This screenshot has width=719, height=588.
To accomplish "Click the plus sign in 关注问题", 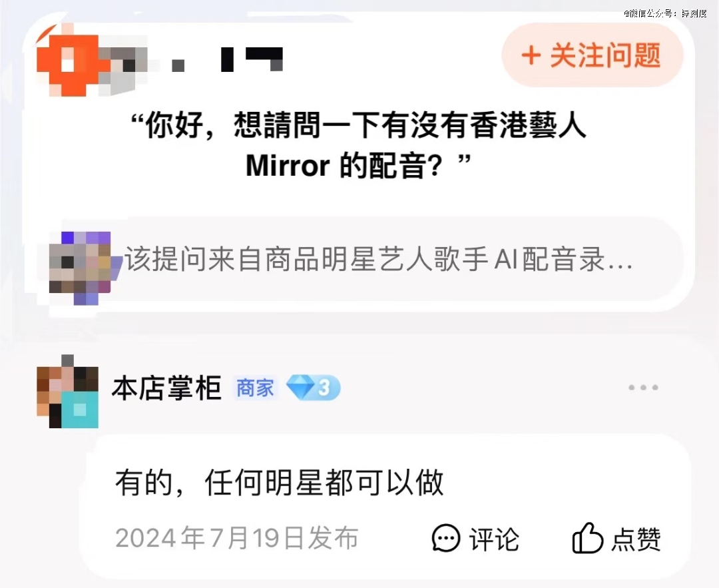I will 531,55.
